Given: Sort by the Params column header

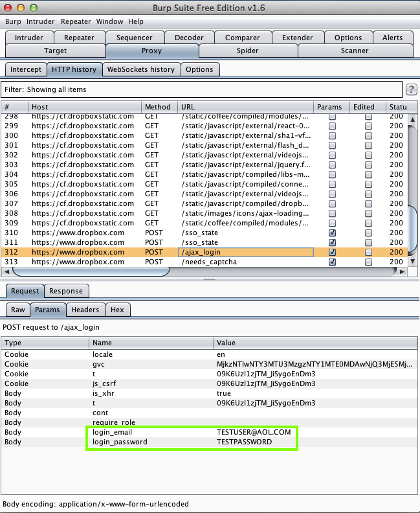Looking at the screenshot, I should (331, 107).
